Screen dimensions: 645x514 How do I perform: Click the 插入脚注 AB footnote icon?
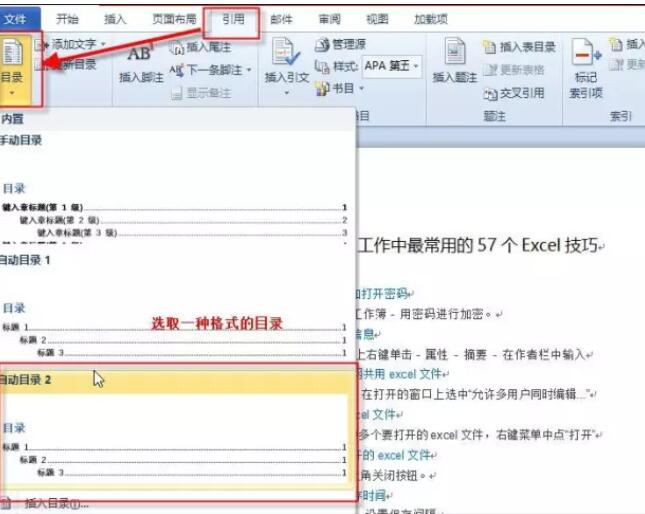tap(140, 54)
